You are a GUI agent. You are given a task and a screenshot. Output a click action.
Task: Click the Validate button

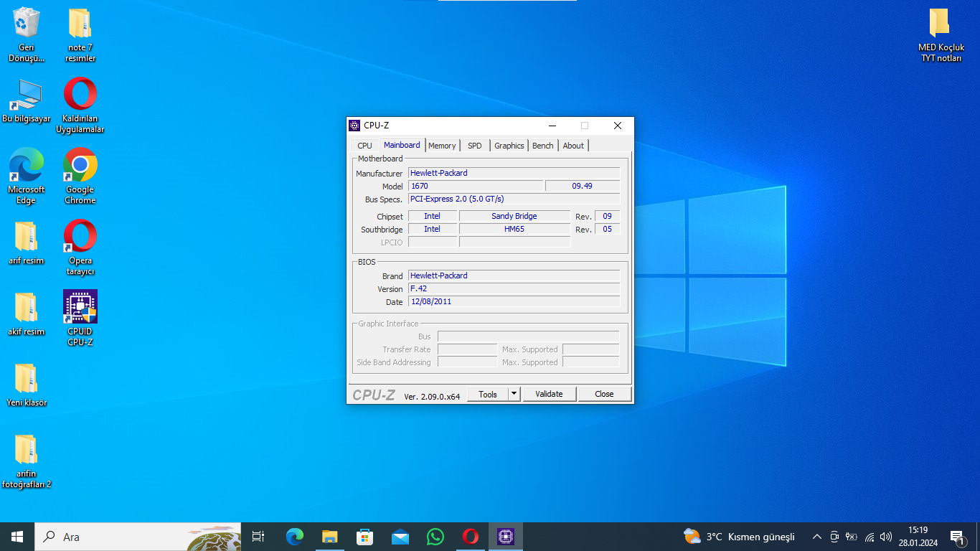549,394
